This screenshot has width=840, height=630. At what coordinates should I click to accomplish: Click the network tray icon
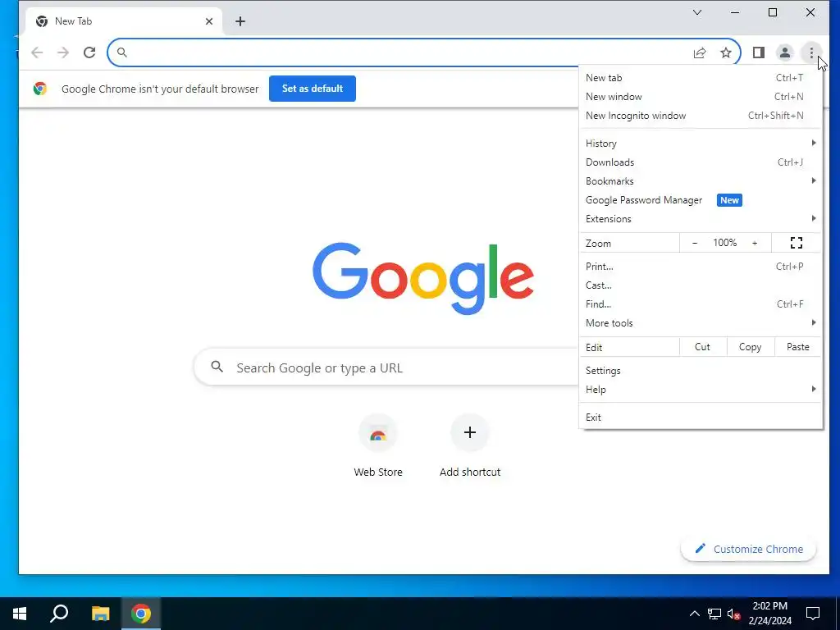[x=714, y=614]
